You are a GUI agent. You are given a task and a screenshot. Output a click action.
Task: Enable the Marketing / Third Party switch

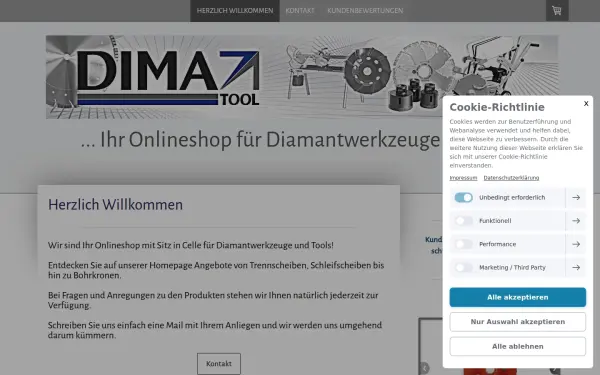pos(463,267)
